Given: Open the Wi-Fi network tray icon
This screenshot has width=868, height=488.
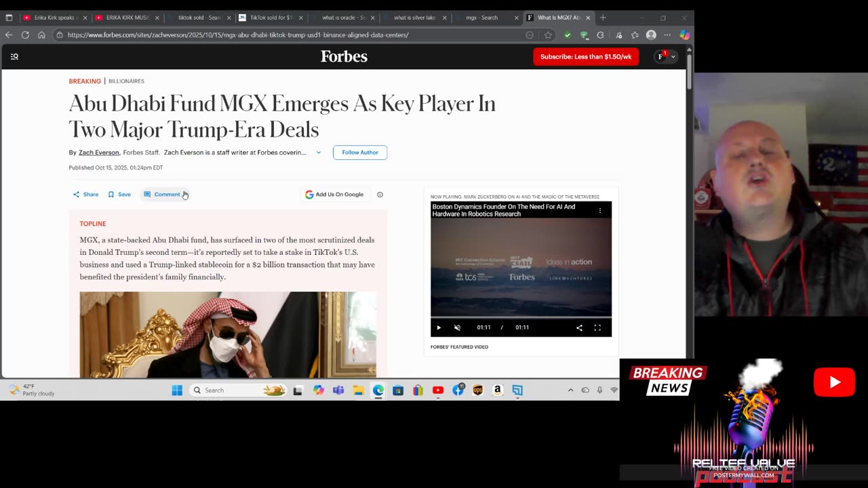Looking at the screenshot, I should point(614,390).
